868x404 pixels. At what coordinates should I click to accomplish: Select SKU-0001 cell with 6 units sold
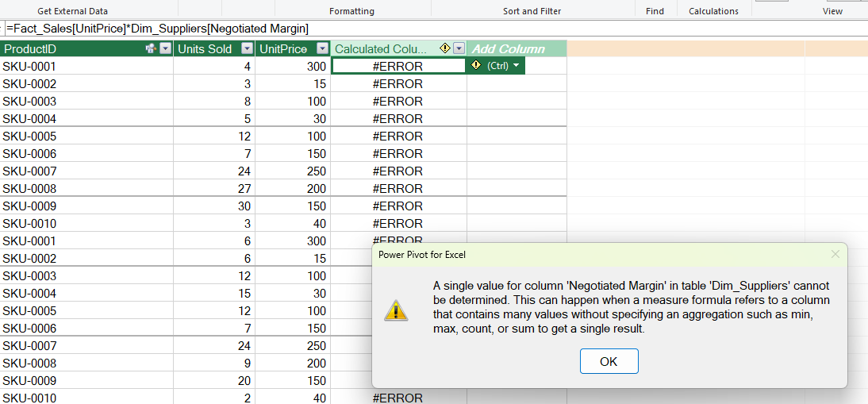[86, 240]
